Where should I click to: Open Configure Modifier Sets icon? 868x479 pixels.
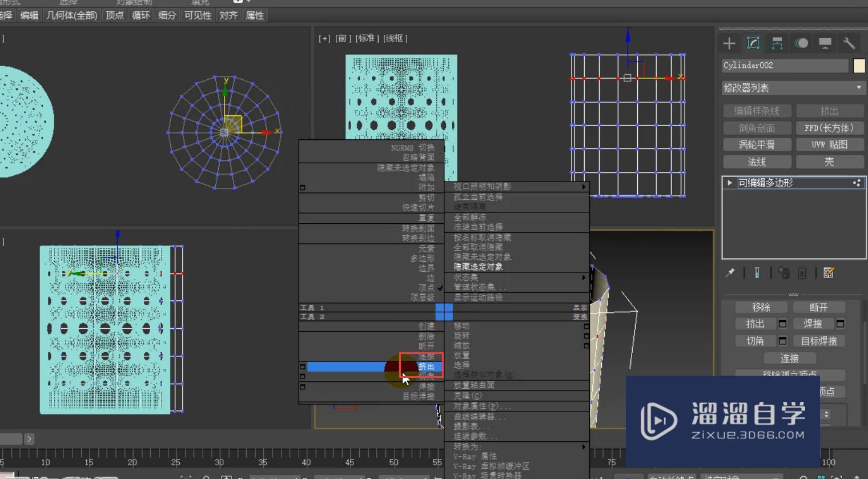pos(829,273)
